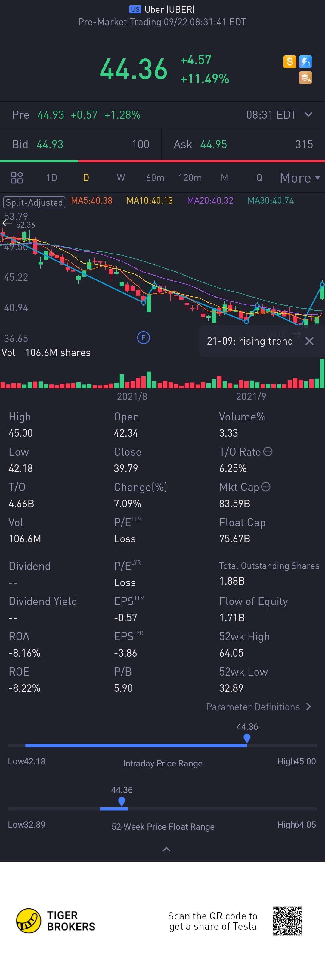The height and width of the screenshot is (980, 325).
Task: Open the More timeframes dropdown
Action: point(299,178)
